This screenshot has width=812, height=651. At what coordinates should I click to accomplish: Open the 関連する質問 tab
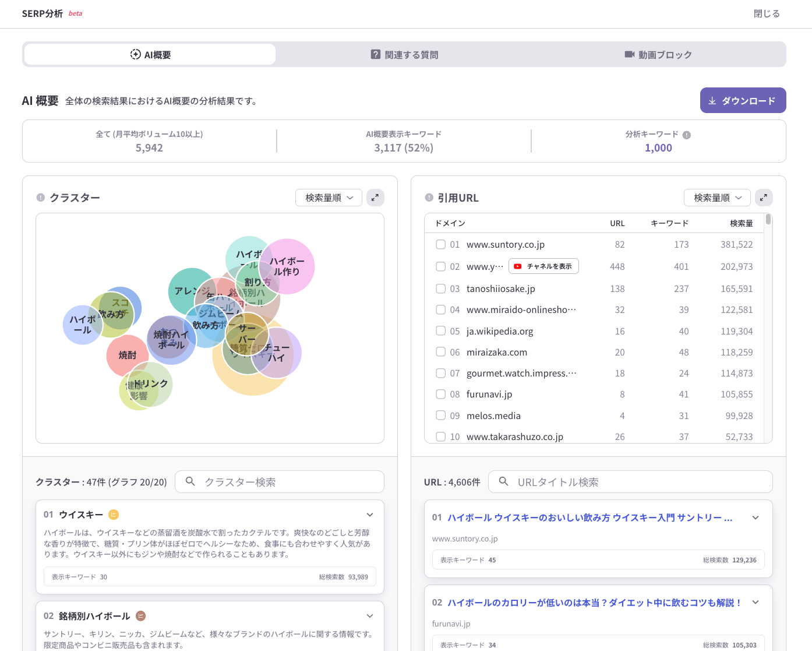[x=404, y=54]
